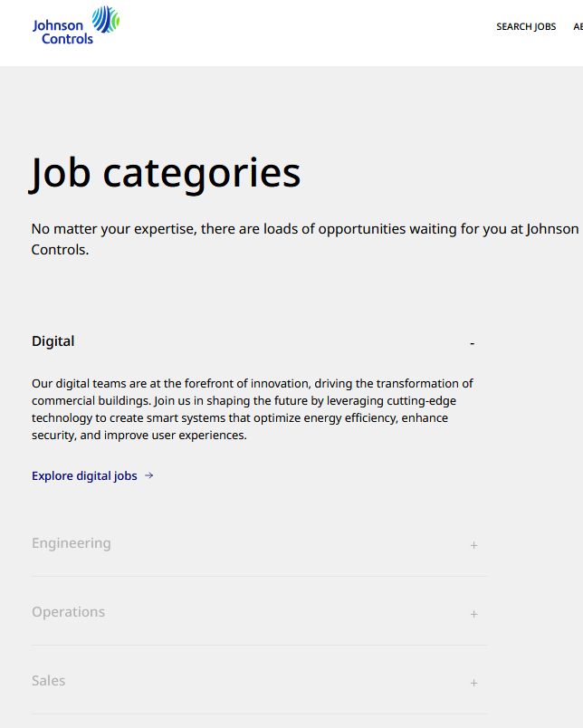The height and width of the screenshot is (728, 583).
Task: Click the arrow icon beside Explore digital jobs
Action: [149, 475]
